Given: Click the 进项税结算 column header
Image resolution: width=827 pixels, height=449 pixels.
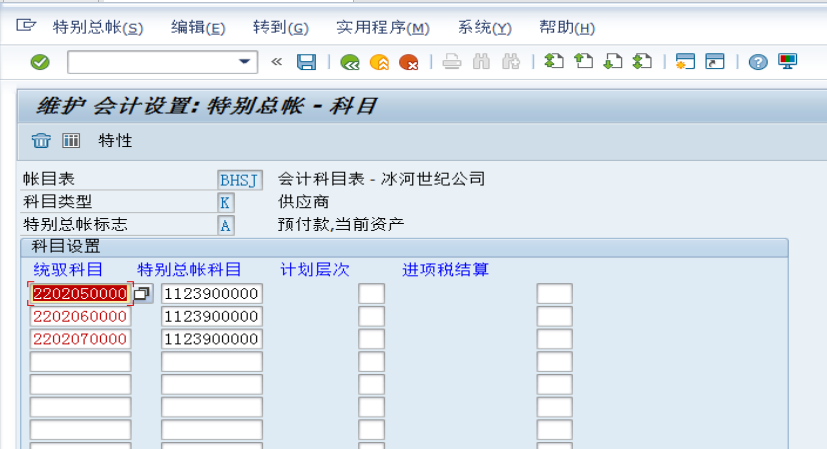Looking at the screenshot, I should (x=446, y=270).
